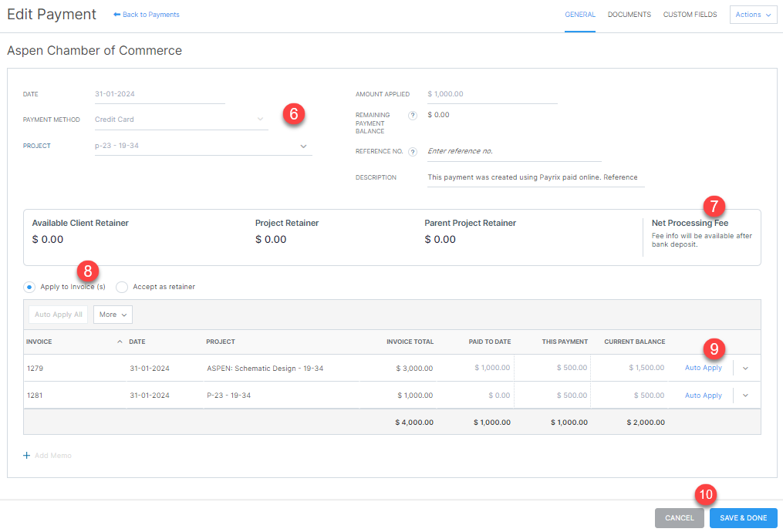Expand the details row for invoice 1281

click(x=745, y=395)
